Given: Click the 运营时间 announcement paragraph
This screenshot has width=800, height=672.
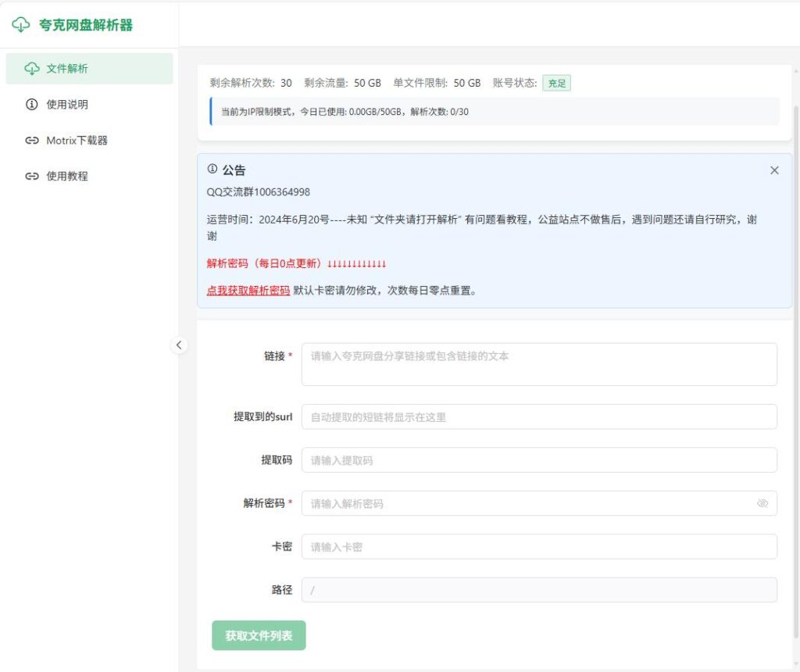Looking at the screenshot, I should pos(481,227).
